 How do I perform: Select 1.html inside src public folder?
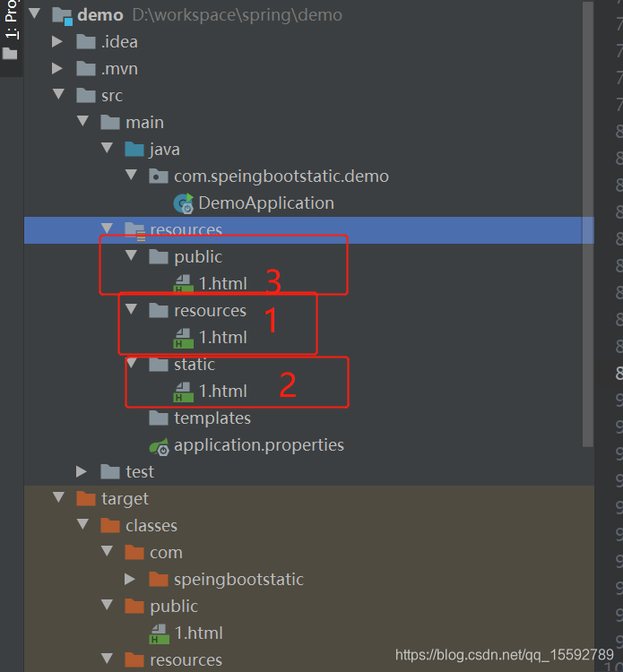[223, 284]
